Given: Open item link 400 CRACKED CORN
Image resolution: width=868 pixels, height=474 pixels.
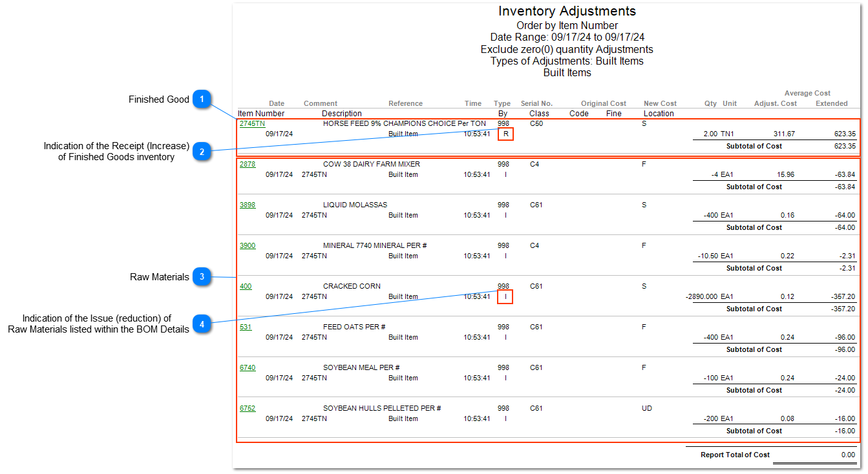Looking at the screenshot, I should point(245,286).
